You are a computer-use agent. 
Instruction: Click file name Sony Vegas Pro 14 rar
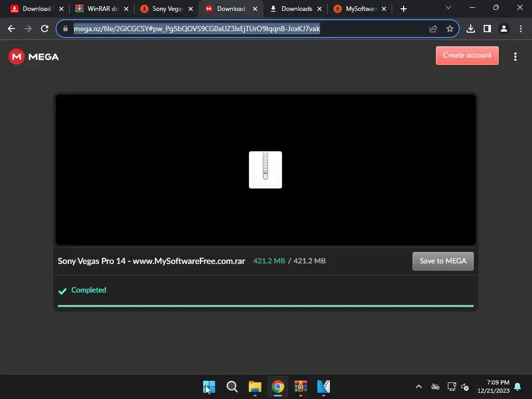(151, 261)
